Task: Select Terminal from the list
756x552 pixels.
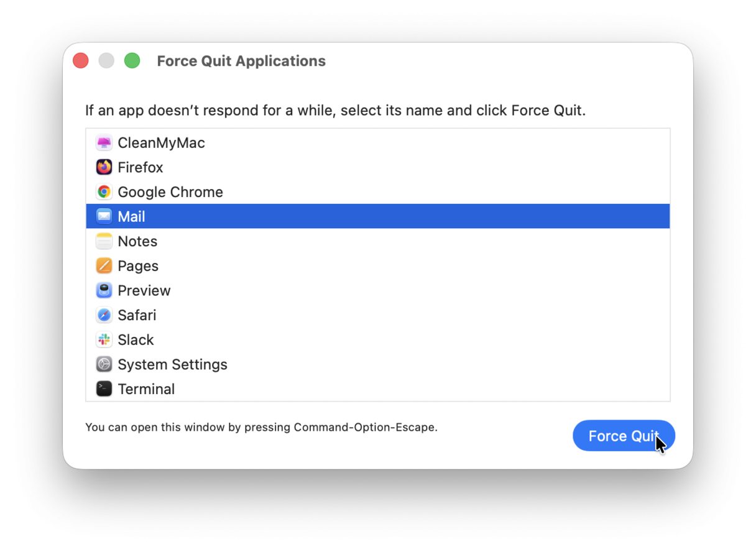Action: pyautogui.click(x=147, y=389)
